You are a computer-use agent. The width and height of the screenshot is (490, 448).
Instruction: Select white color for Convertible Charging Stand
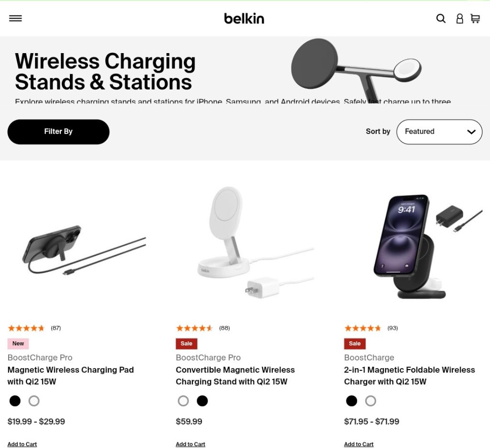click(183, 401)
